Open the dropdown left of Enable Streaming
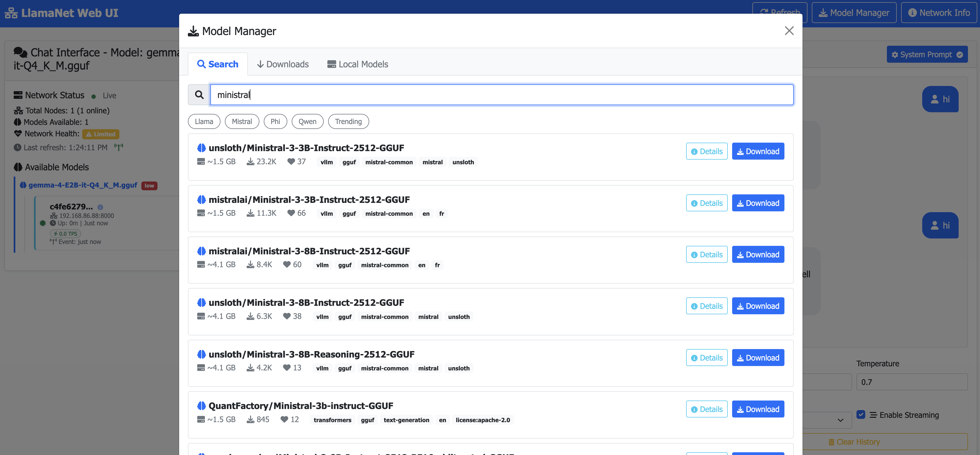This screenshot has width=980, height=455. [x=827, y=420]
